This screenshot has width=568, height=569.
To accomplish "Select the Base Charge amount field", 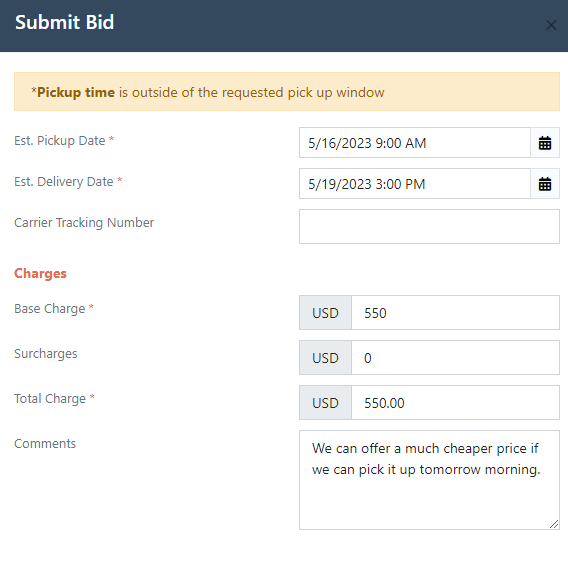I will pyautogui.click(x=455, y=312).
